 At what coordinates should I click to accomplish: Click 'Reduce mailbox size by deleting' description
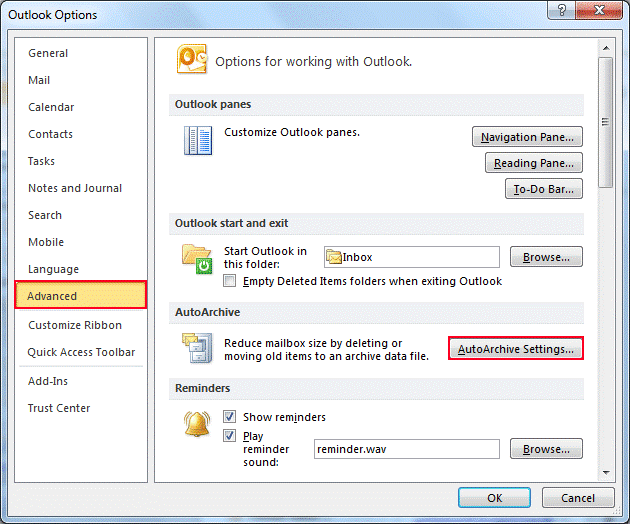(x=326, y=350)
